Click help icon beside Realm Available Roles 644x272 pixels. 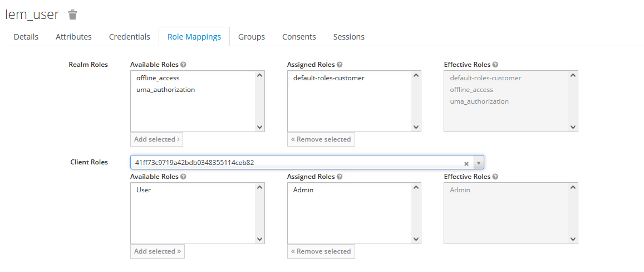point(183,65)
